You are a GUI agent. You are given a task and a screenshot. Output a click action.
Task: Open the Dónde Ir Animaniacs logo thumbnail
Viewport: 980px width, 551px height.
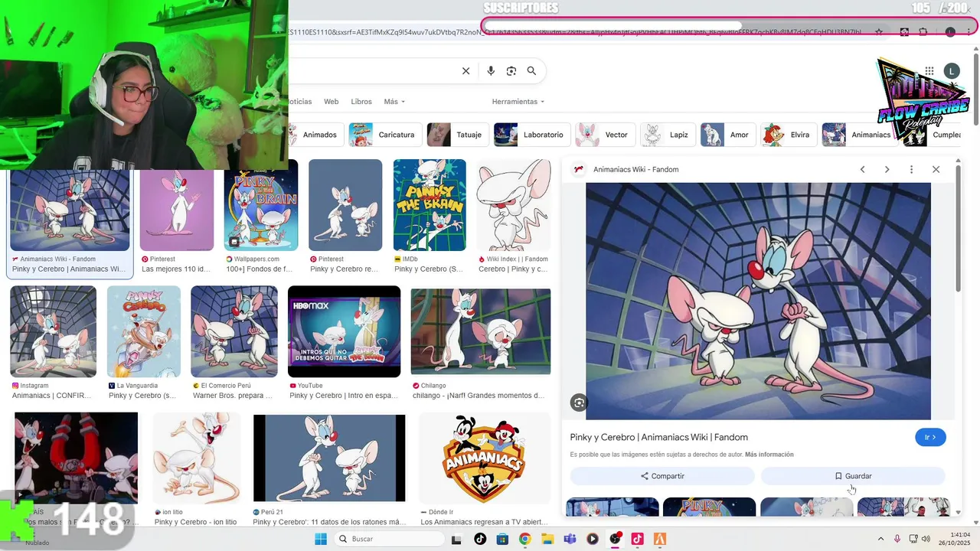click(485, 458)
